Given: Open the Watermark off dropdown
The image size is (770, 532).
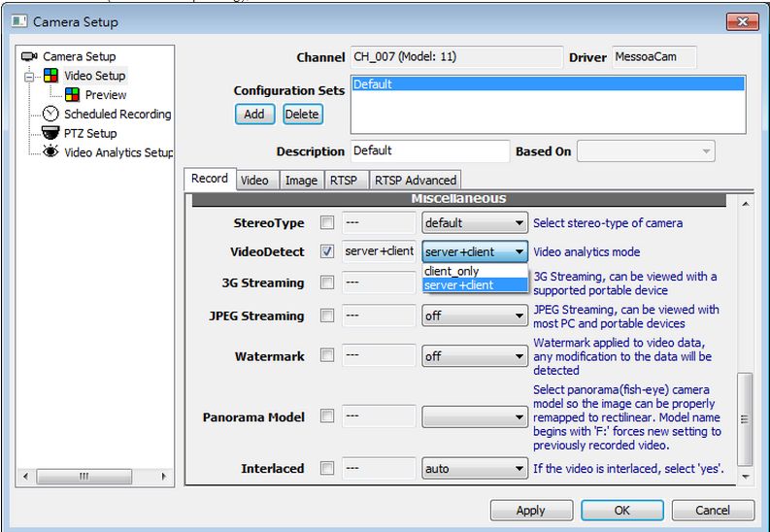Looking at the screenshot, I should click(475, 356).
